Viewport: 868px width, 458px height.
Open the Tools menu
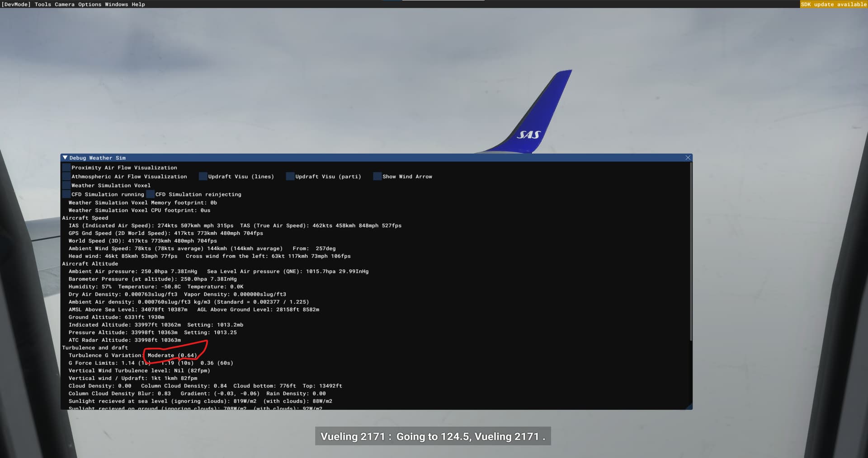coord(43,5)
